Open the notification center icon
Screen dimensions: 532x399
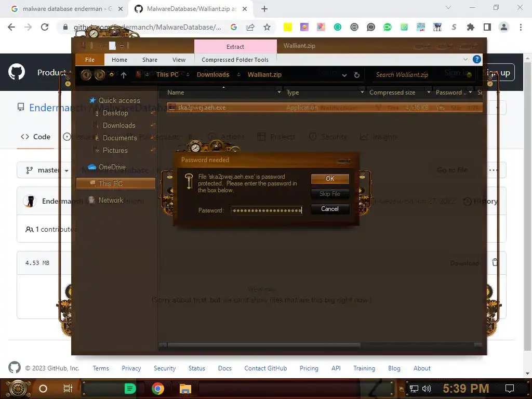click(510, 389)
